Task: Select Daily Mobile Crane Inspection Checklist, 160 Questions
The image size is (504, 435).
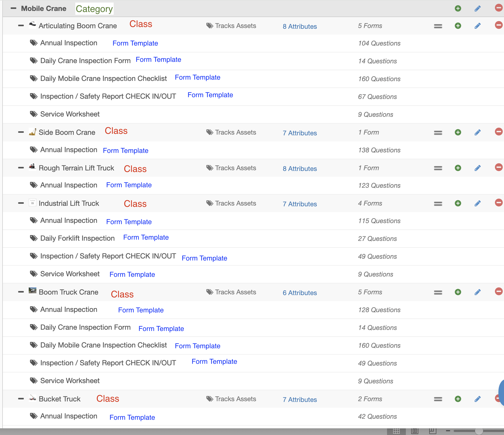Action: click(x=103, y=78)
